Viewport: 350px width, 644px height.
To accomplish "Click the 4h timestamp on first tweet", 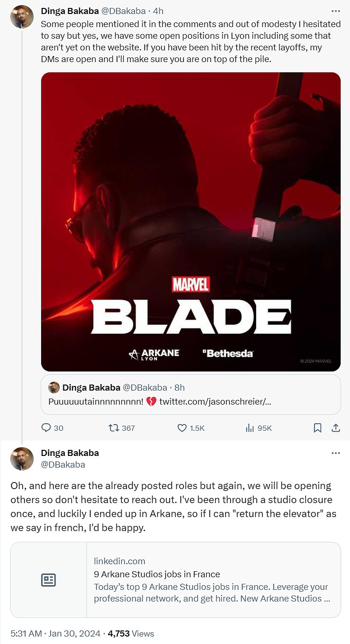I will (x=158, y=11).
